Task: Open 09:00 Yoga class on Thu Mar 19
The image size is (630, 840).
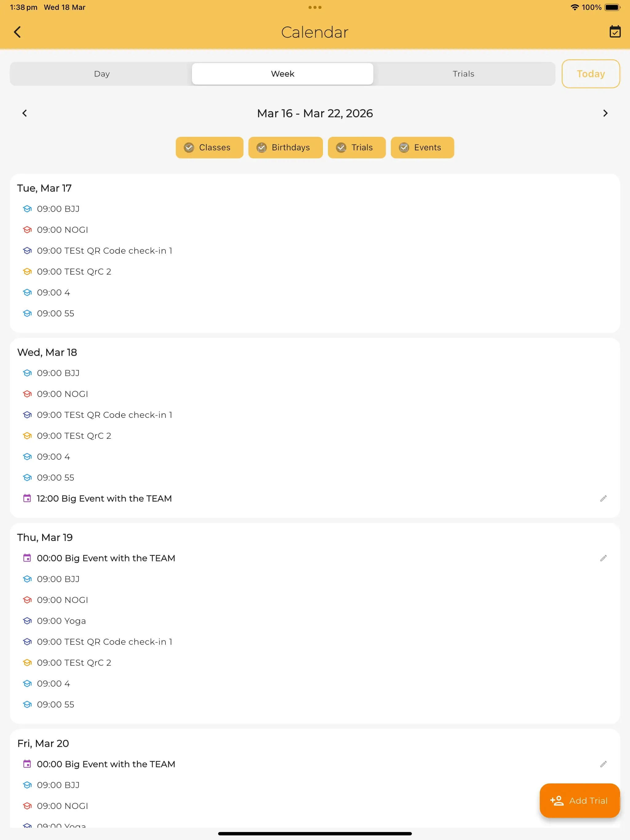Action: pos(62,621)
